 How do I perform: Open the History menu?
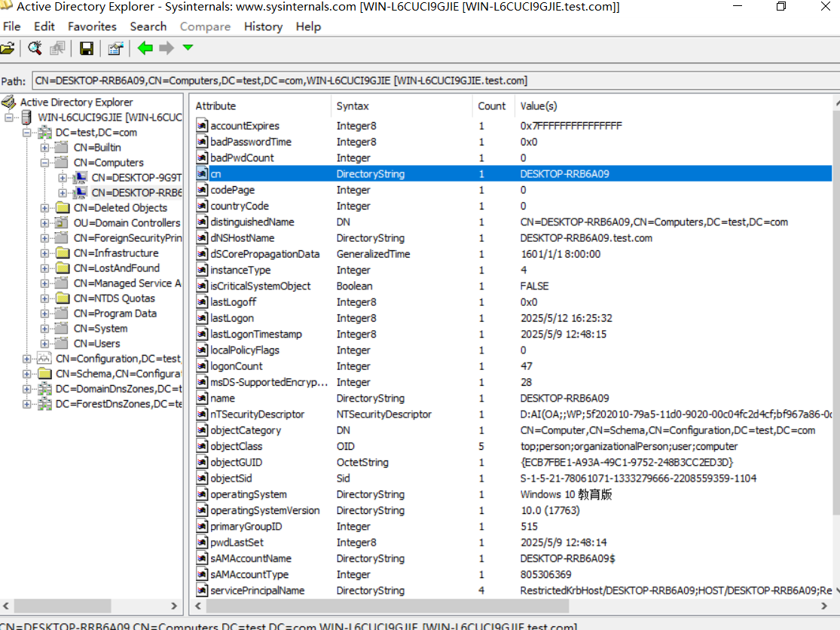point(263,26)
